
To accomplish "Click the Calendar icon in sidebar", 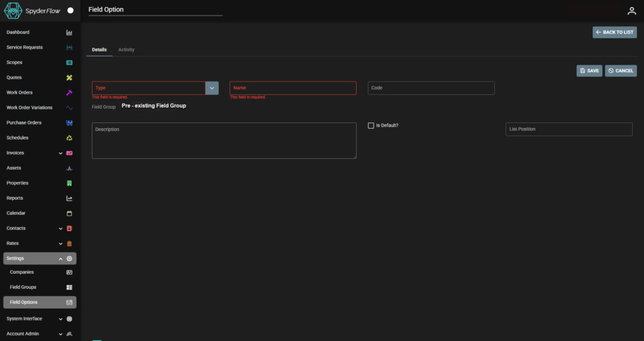I will [x=69, y=214].
